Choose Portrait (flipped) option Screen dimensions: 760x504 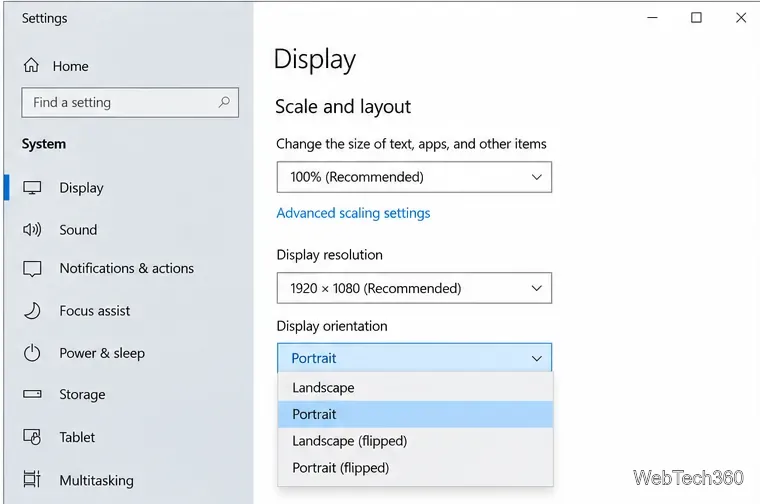(415, 468)
